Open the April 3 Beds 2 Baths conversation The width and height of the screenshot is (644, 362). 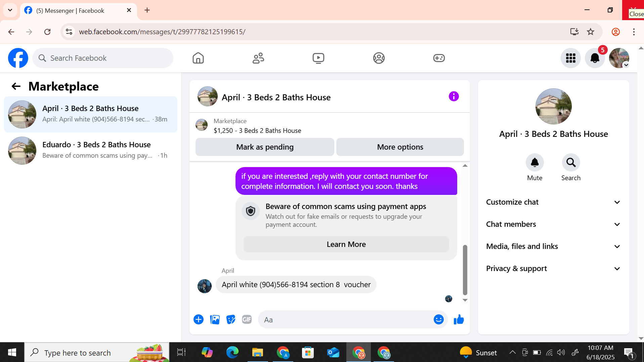pos(91,114)
